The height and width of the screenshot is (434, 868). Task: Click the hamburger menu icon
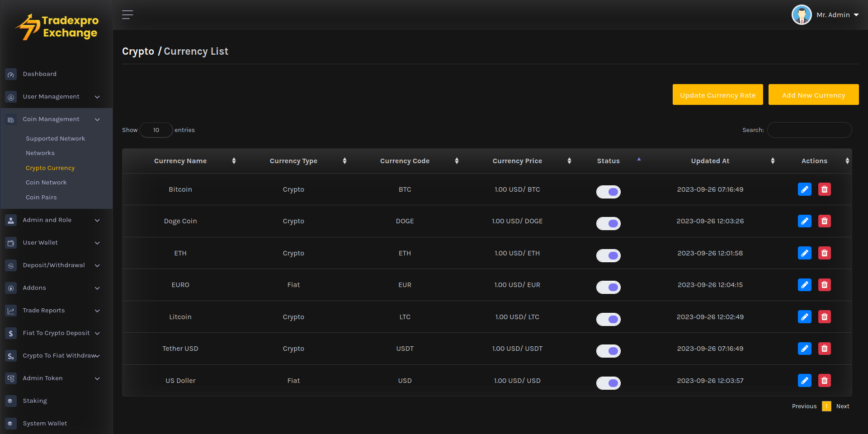[x=127, y=15]
